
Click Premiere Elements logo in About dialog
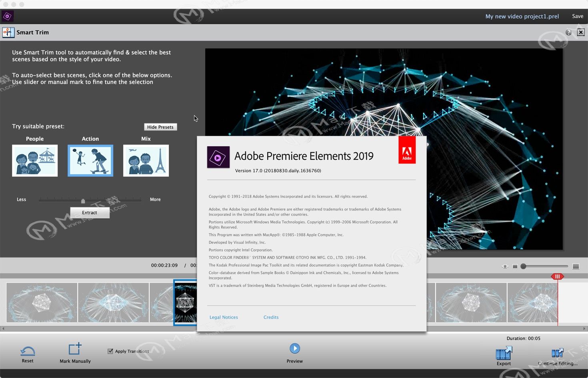point(218,157)
